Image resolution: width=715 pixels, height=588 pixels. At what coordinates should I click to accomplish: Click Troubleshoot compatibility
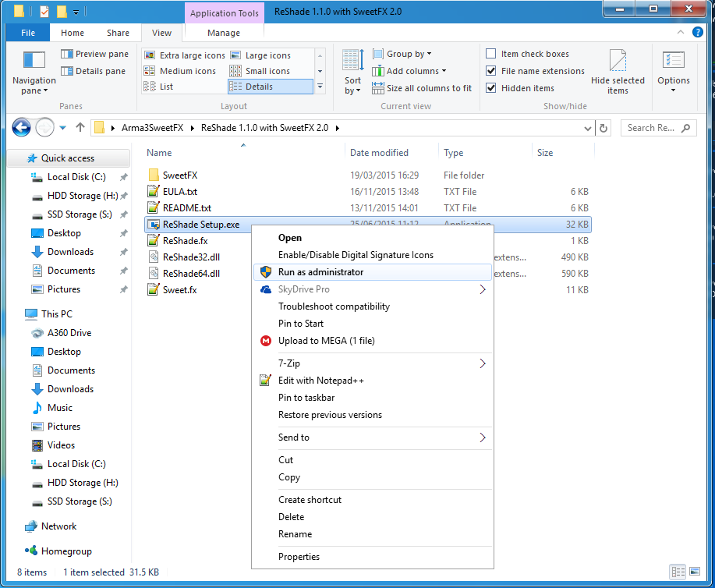(372, 306)
